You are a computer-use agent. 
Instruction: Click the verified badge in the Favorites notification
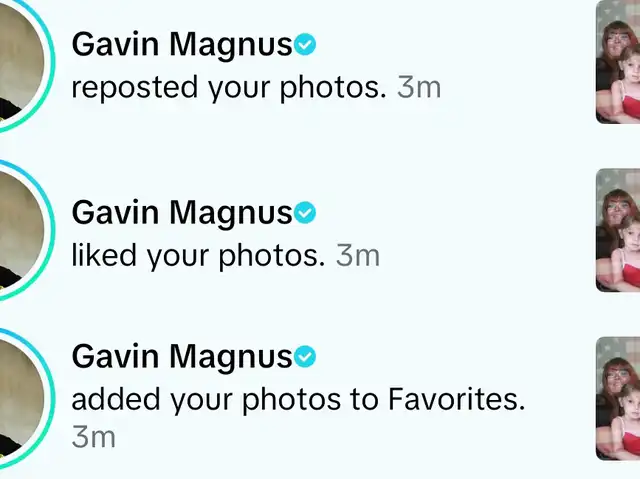pos(305,356)
